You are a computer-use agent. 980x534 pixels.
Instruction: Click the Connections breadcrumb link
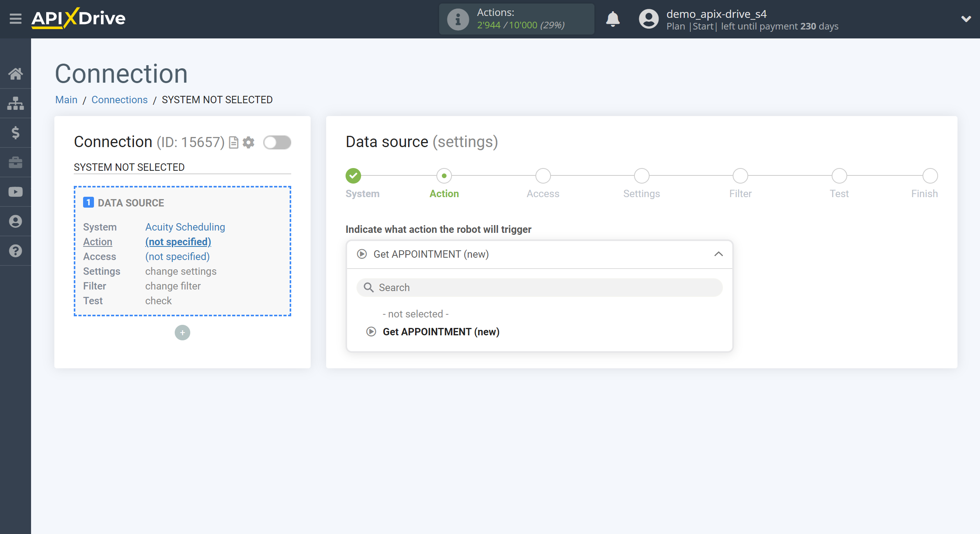[x=119, y=99]
